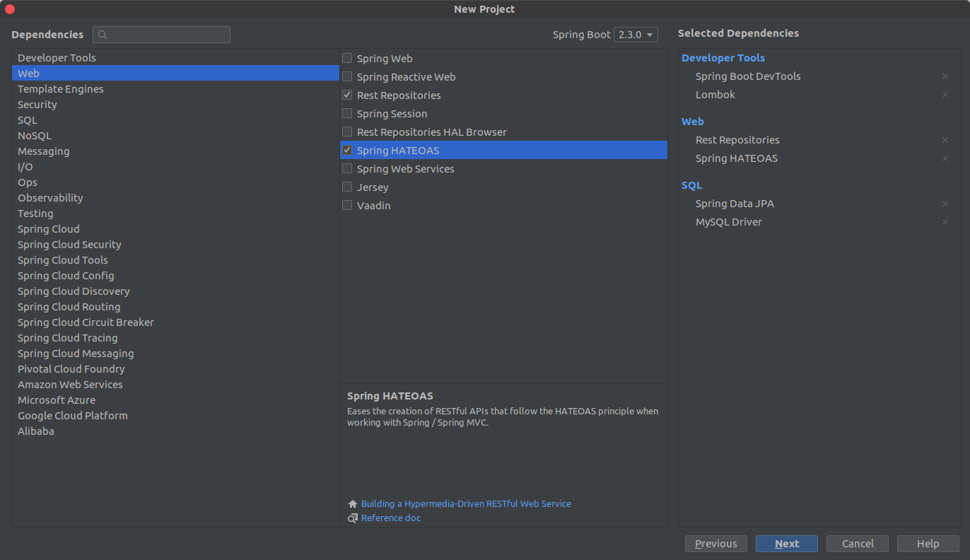The height and width of the screenshot is (560, 970).
Task: Select the Security category
Action: pyautogui.click(x=175, y=105)
